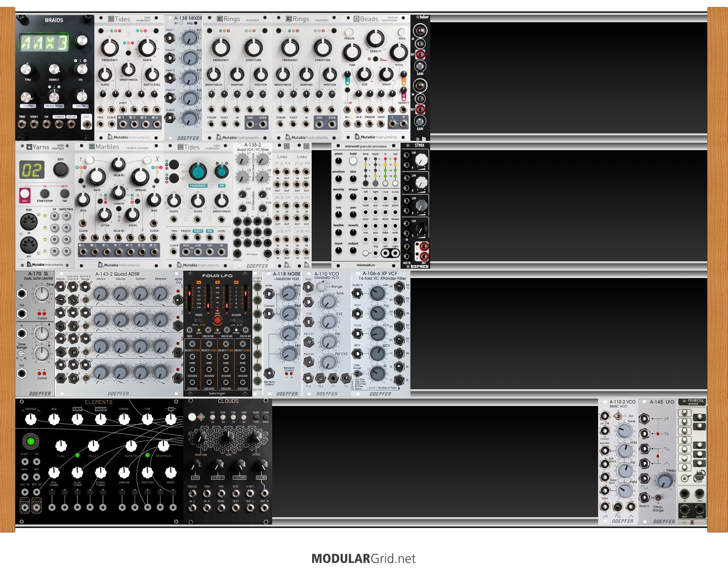Click the Yarns two-digit channel display
The image size is (728, 569).
tap(32, 170)
